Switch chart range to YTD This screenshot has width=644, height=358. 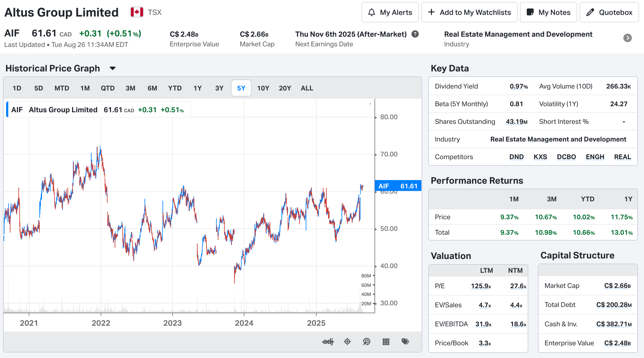point(175,88)
